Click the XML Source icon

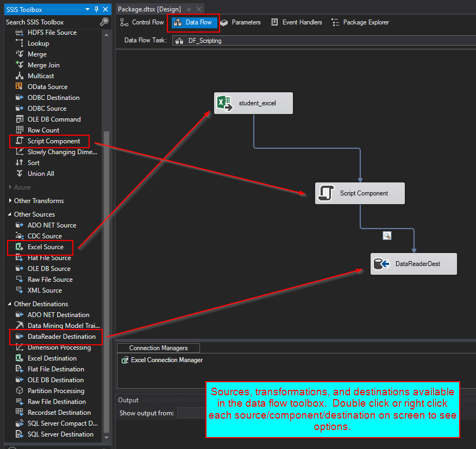(20, 290)
